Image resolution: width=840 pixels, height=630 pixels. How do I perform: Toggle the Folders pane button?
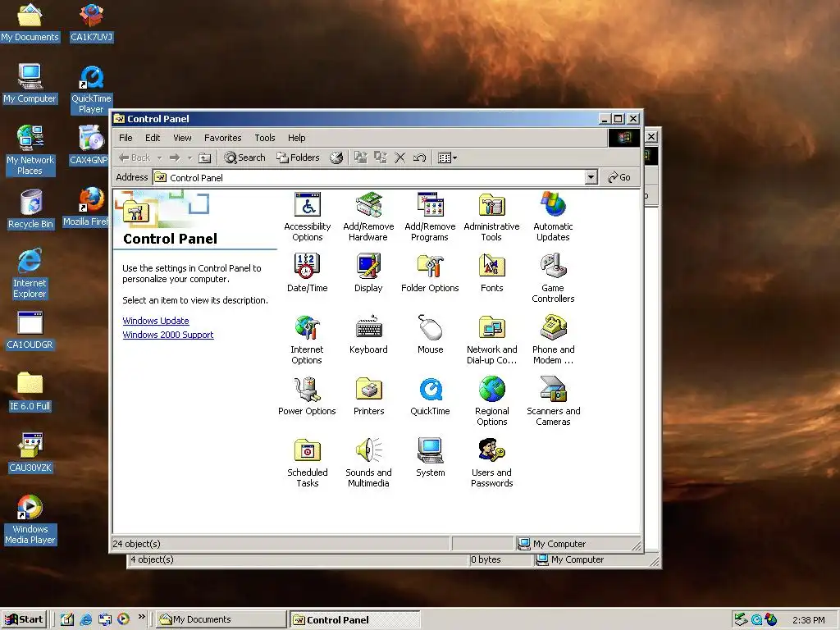[x=298, y=157]
